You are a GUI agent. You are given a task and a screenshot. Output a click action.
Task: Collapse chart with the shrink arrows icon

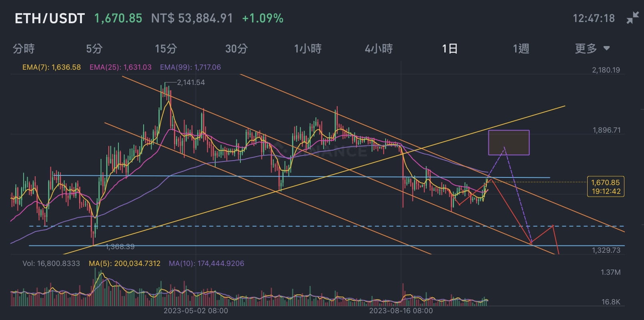pos(633,18)
